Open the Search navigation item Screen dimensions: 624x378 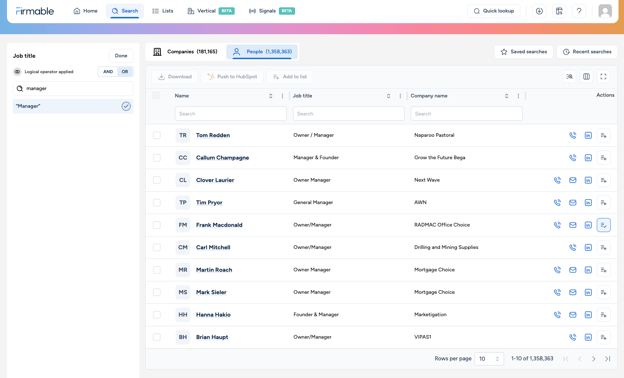click(125, 11)
